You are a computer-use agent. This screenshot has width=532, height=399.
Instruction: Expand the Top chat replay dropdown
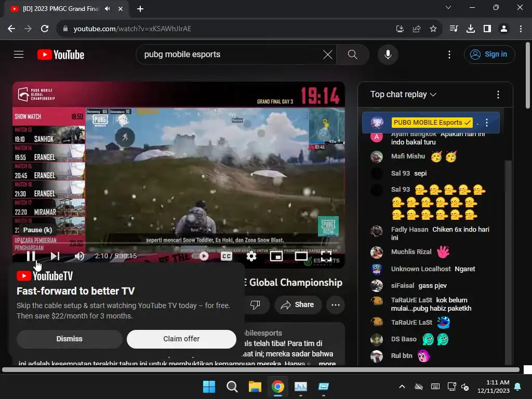403,95
